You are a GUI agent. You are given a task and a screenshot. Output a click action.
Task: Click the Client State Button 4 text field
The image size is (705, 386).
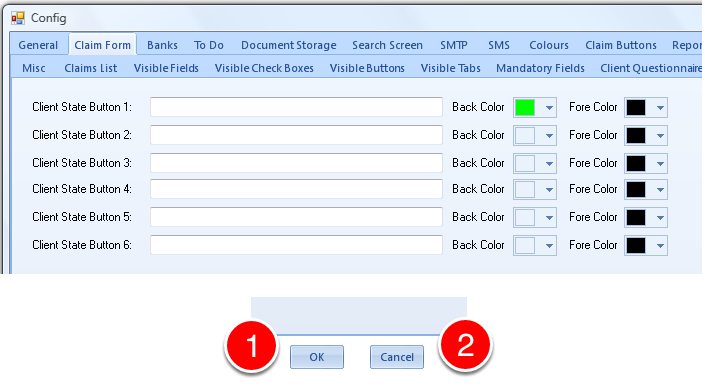coord(296,189)
